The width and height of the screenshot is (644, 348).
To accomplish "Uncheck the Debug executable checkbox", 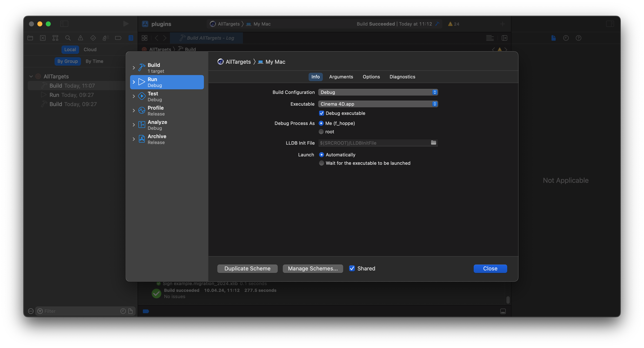I will point(322,113).
